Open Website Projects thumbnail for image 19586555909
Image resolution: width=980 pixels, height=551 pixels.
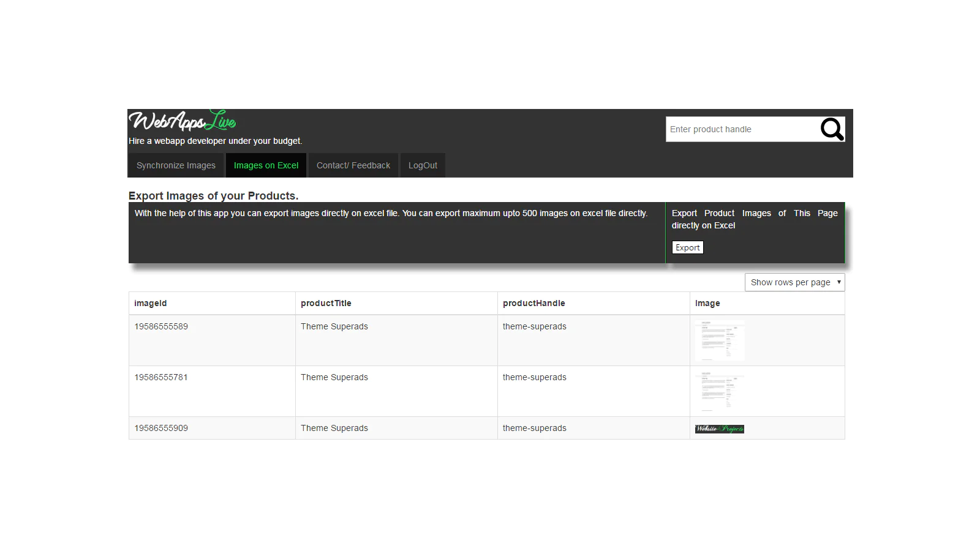coord(720,429)
